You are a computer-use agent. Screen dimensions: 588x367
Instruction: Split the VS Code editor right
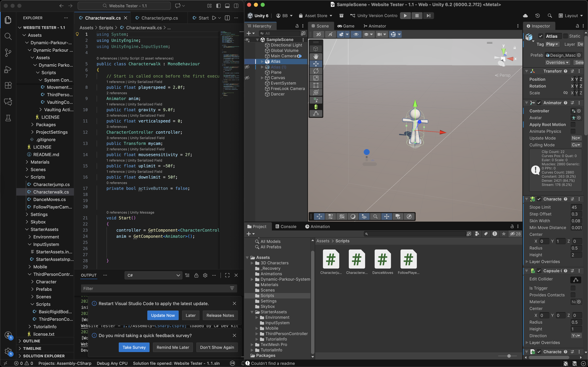tap(227, 18)
